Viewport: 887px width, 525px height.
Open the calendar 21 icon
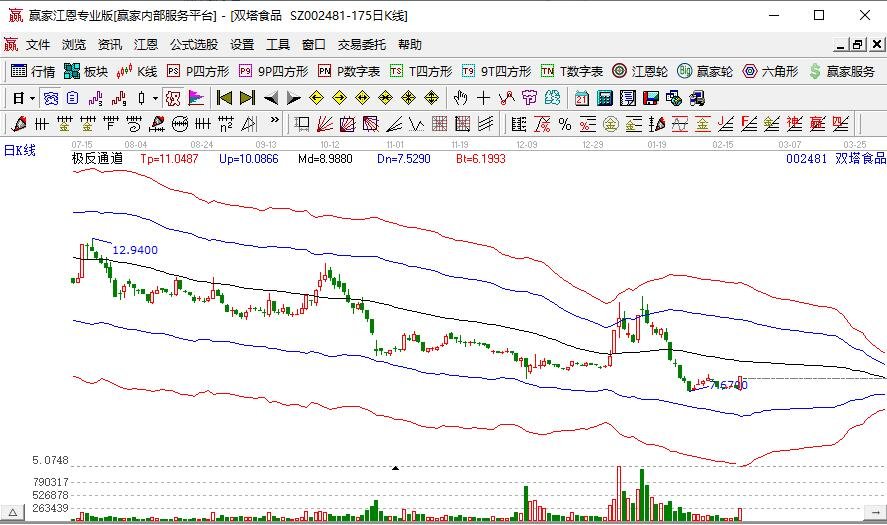point(582,98)
